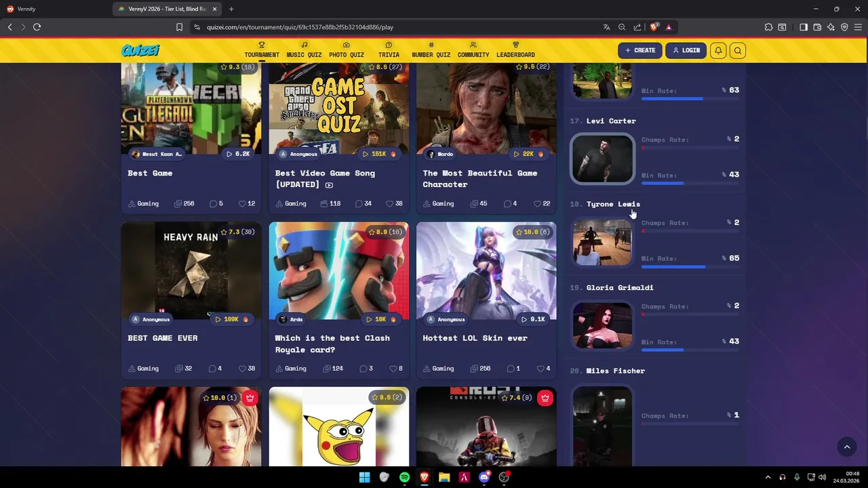868x488 pixels.
Task: Open the Trivia nav tab
Action: click(389, 50)
